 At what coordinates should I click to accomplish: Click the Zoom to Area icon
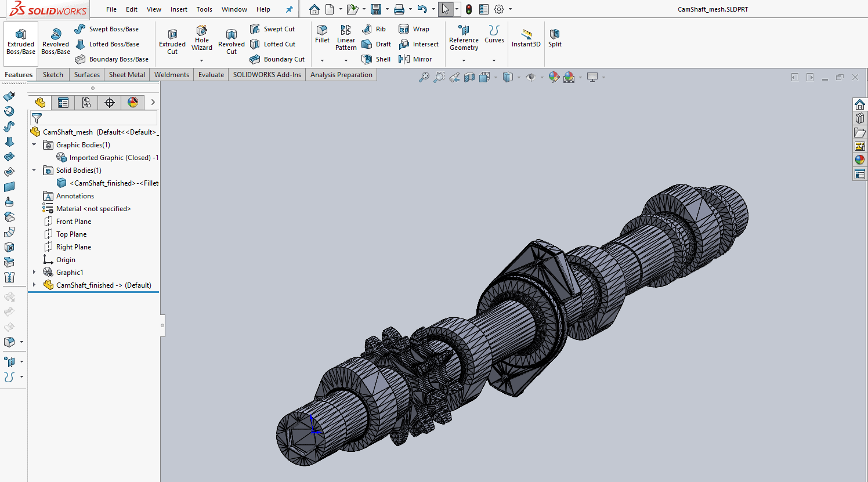439,77
